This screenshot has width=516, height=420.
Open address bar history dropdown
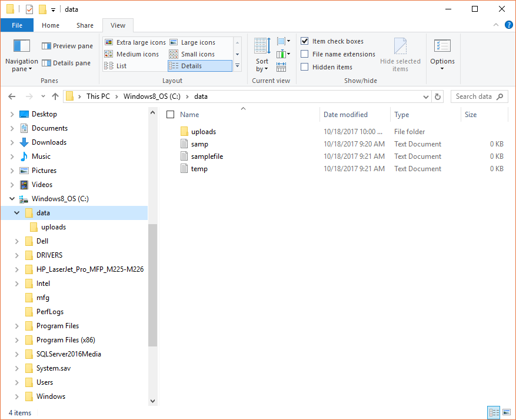coord(426,96)
